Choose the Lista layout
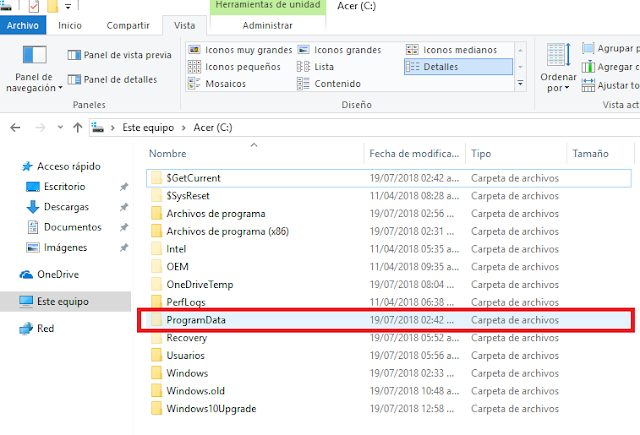Image resolution: width=640 pixels, height=435 pixels. click(x=316, y=67)
